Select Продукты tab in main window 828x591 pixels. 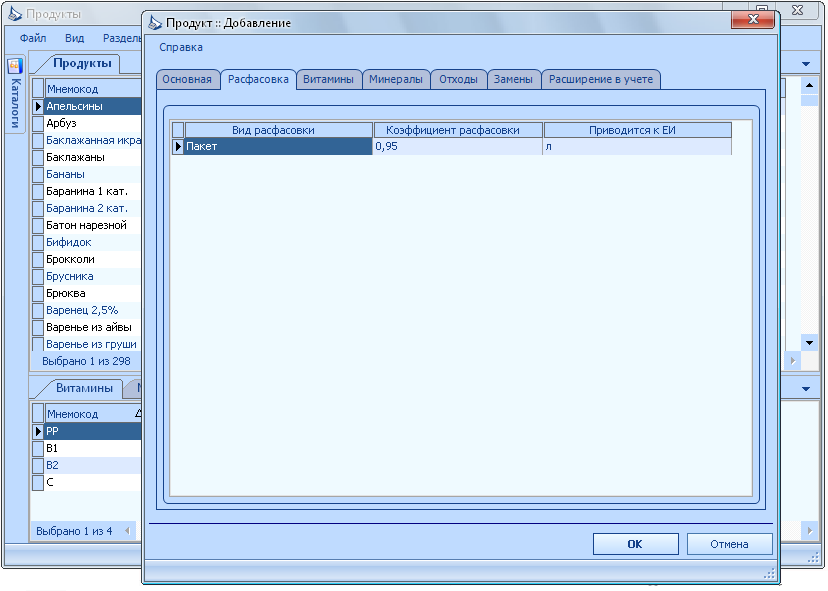pyautogui.click(x=82, y=63)
